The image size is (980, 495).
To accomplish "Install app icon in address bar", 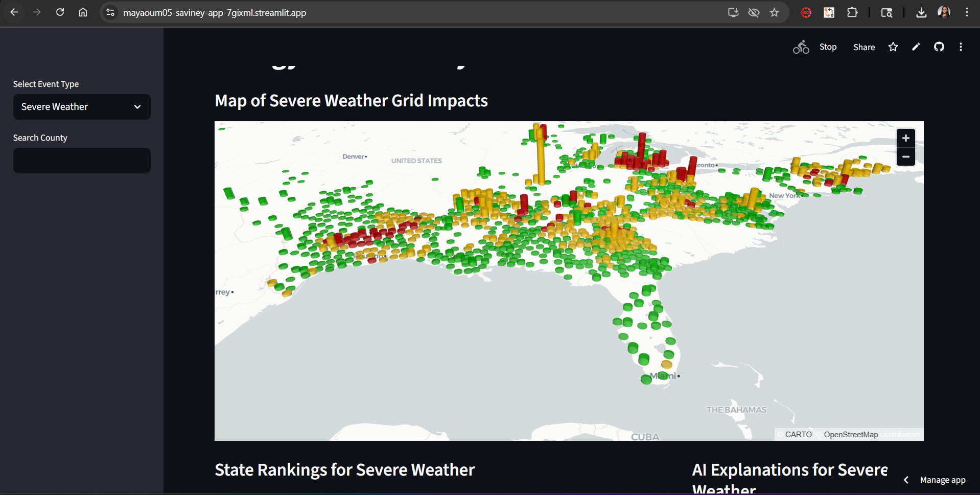I will click(x=733, y=12).
